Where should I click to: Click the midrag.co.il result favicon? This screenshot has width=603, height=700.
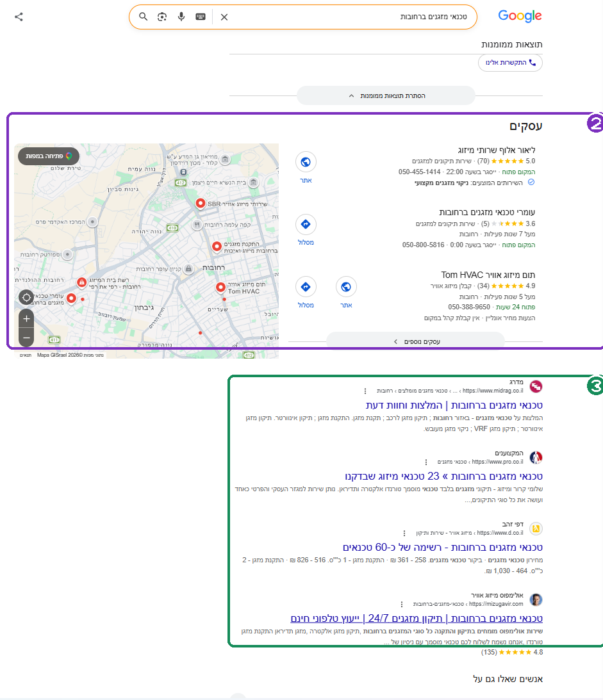(x=536, y=386)
